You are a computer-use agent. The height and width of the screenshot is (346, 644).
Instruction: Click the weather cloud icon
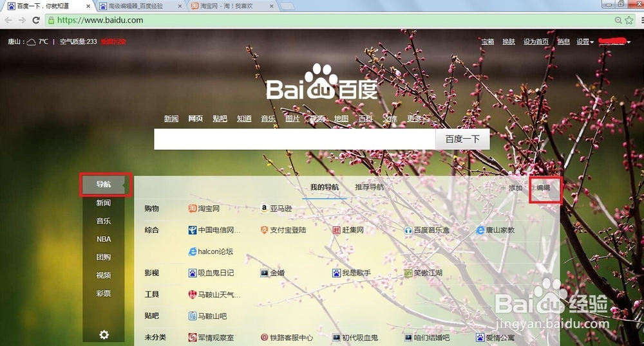[x=31, y=42]
